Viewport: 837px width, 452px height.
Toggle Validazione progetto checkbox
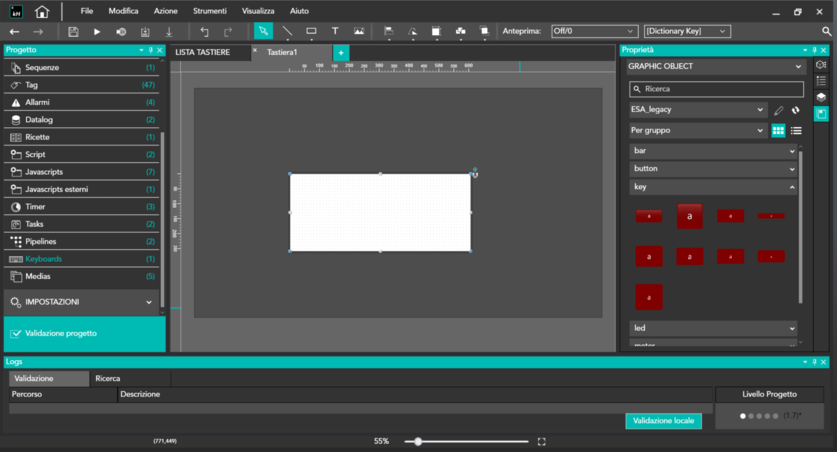click(16, 334)
